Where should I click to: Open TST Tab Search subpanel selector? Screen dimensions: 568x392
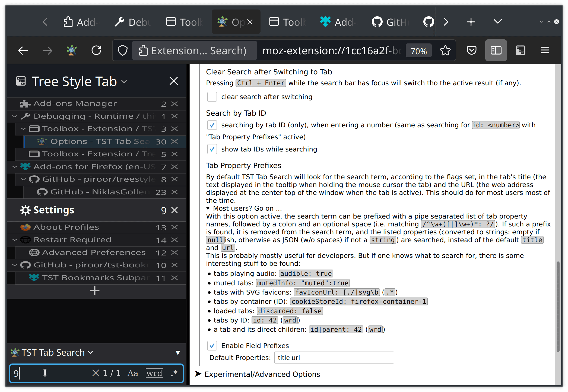[x=52, y=353]
